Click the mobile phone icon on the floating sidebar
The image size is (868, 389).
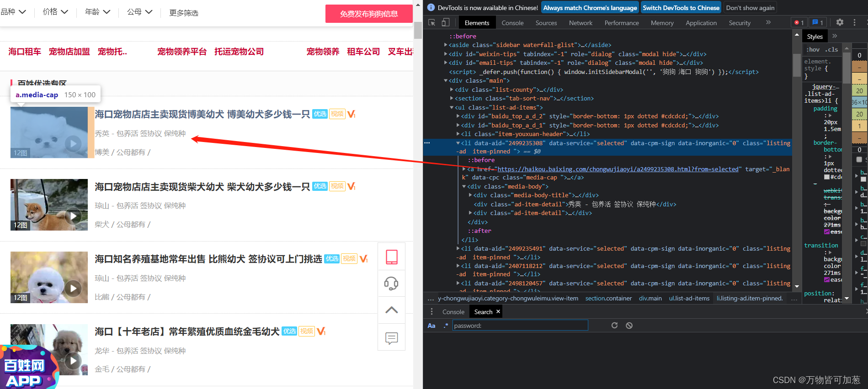(x=392, y=257)
